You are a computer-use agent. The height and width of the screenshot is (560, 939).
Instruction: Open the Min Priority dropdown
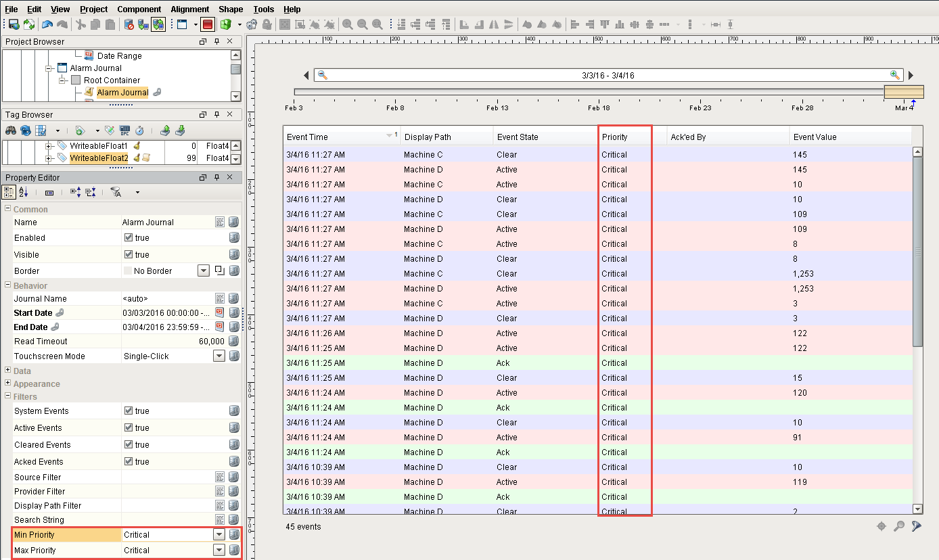pos(219,534)
